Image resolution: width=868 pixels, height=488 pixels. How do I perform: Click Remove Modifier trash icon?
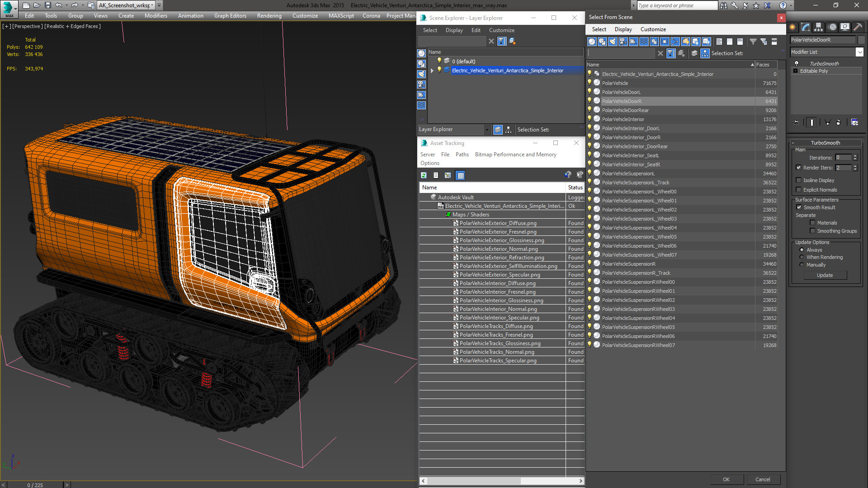pos(839,122)
